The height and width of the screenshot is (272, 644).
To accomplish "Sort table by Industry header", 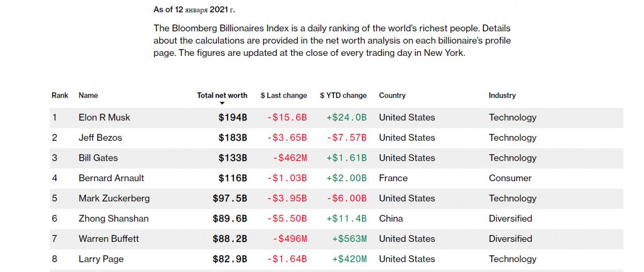I will [x=502, y=95].
